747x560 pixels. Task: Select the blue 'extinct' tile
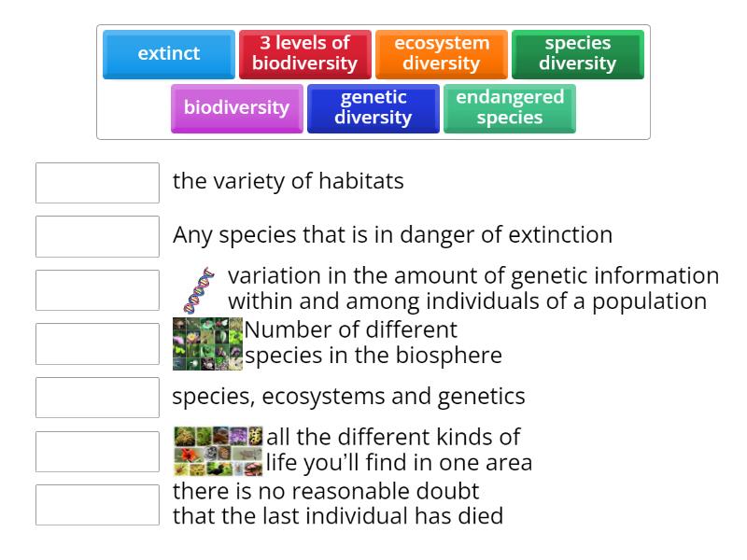(168, 54)
